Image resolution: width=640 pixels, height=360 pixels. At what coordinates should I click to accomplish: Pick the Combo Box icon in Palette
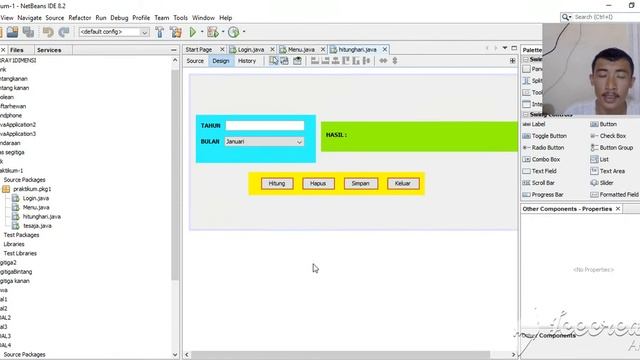tap(527, 160)
